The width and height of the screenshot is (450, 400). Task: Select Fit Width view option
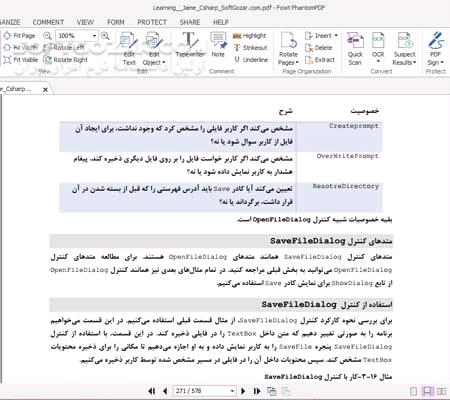coord(20,48)
